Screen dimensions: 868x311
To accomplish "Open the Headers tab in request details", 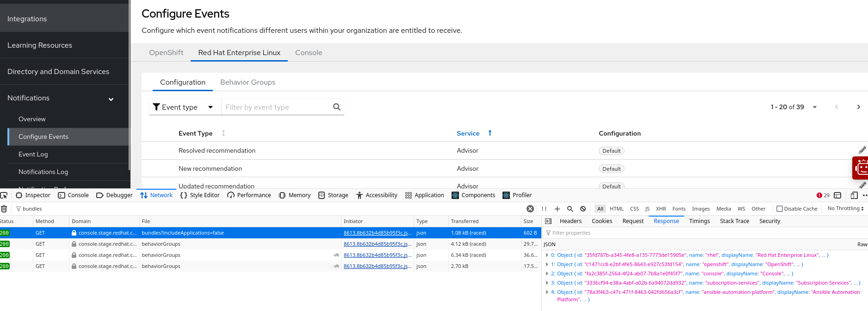I will (x=570, y=221).
